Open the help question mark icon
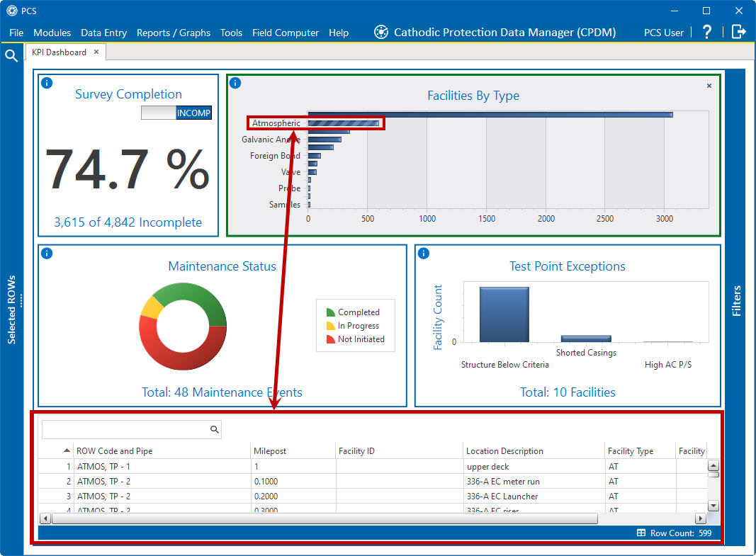The width and height of the screenshot is (756, 556). pos(706,32)
